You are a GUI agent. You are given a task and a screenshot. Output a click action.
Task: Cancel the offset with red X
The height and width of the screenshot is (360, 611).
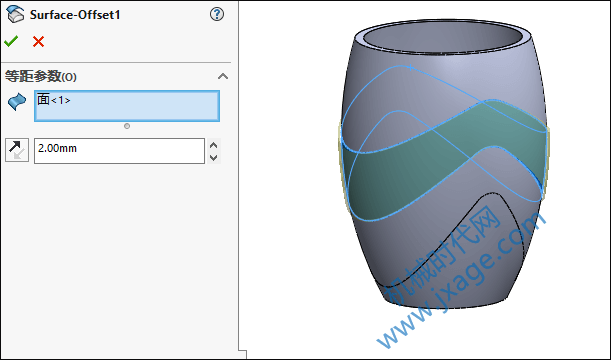click(x=38, y=41)
